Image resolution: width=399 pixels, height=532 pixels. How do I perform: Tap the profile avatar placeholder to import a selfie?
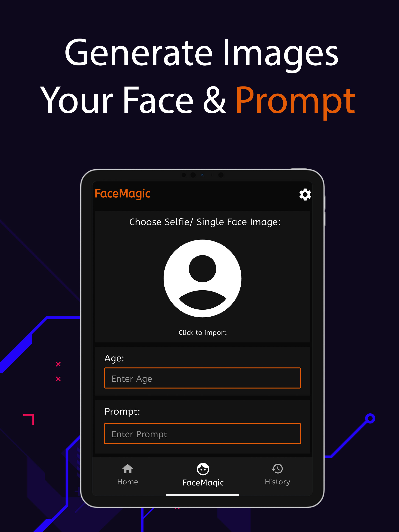pos(202,278)
